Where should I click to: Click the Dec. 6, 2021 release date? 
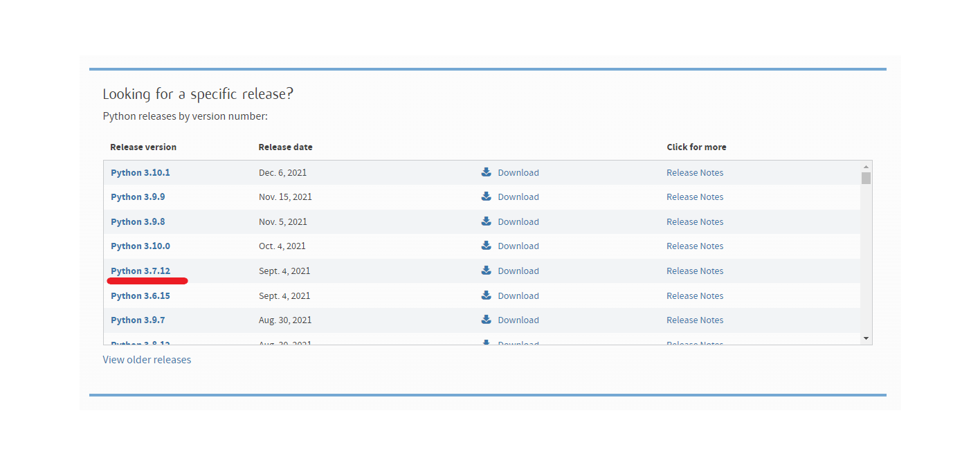(x=283, y=172)
